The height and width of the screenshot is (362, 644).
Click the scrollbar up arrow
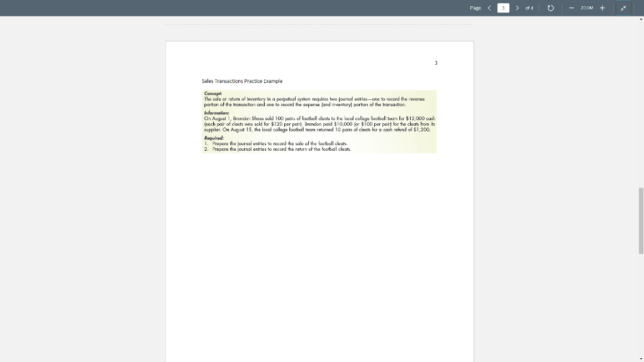[641, 19]
